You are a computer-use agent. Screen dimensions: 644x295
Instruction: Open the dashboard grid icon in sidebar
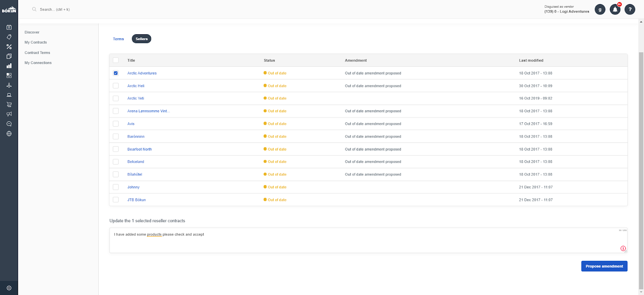click(x=9, y=76)
